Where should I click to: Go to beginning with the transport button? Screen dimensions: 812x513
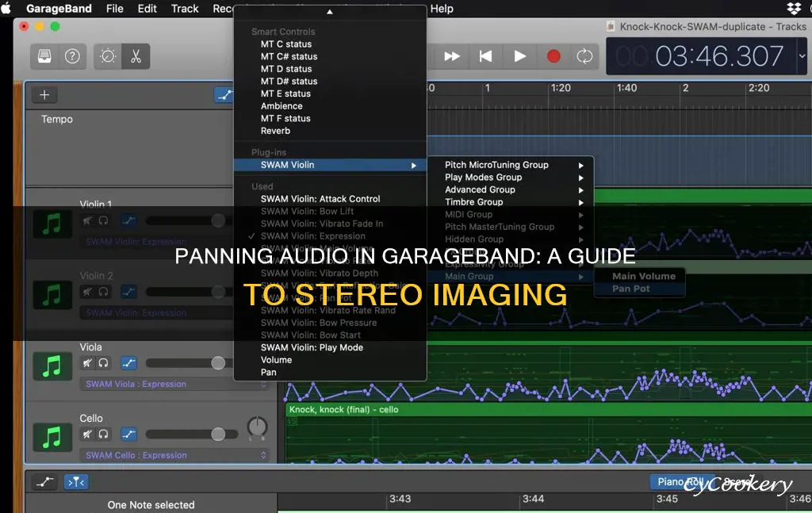coord(485,56)
